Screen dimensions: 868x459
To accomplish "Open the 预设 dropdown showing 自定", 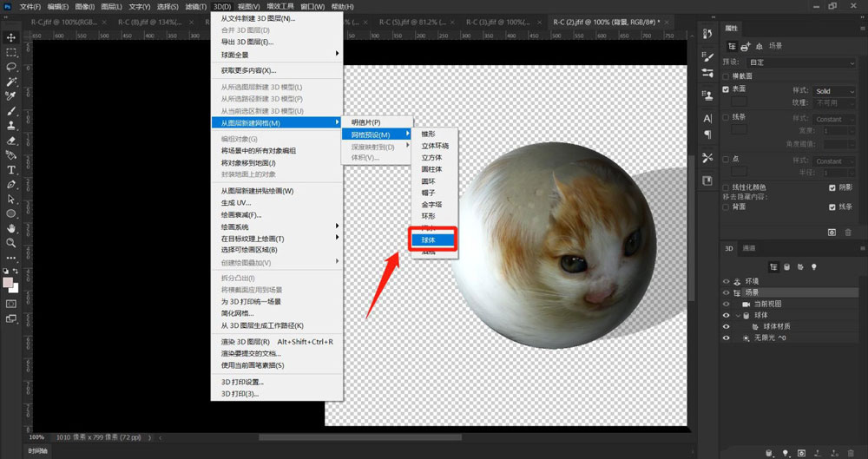I will tap(801, 62).
